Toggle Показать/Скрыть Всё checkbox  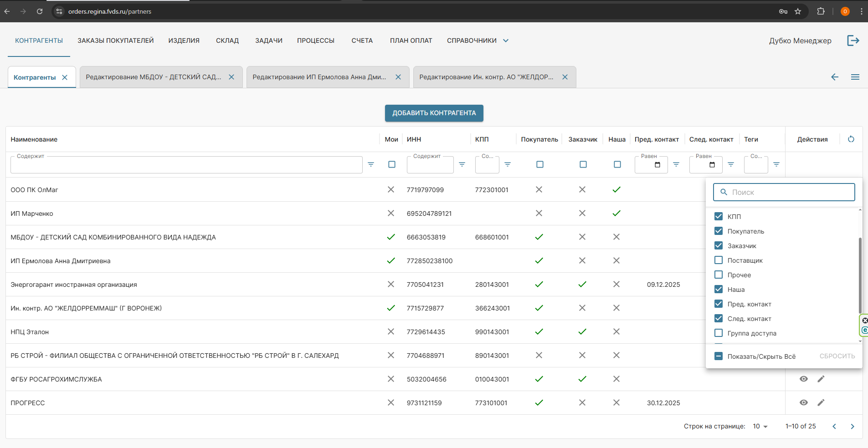719,356
